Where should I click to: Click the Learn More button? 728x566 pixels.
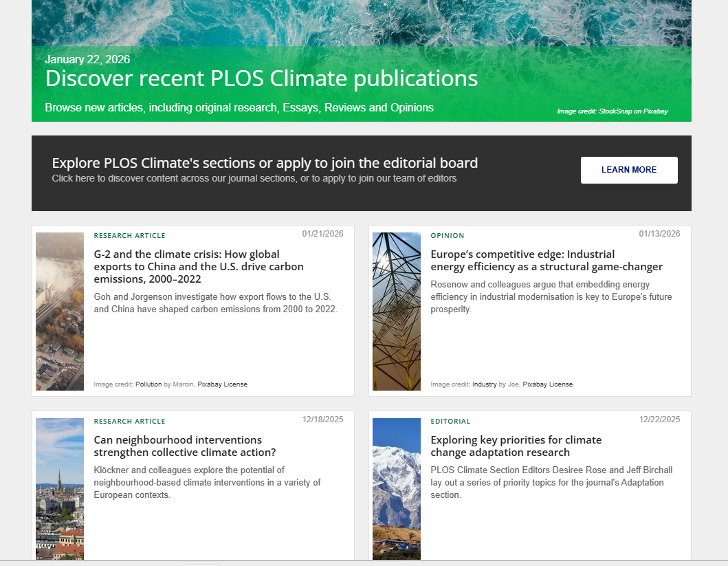628,170
